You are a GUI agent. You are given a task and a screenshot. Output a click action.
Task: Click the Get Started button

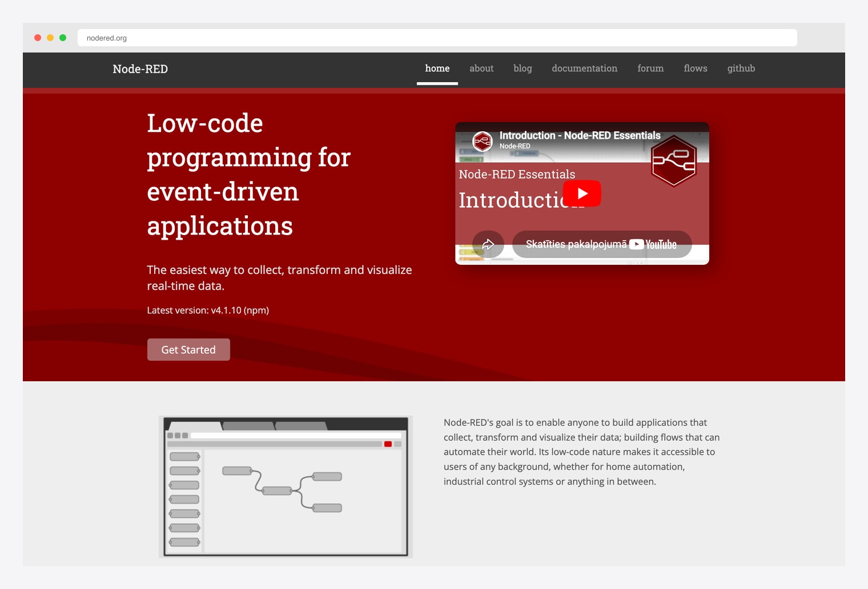[188, 349]
